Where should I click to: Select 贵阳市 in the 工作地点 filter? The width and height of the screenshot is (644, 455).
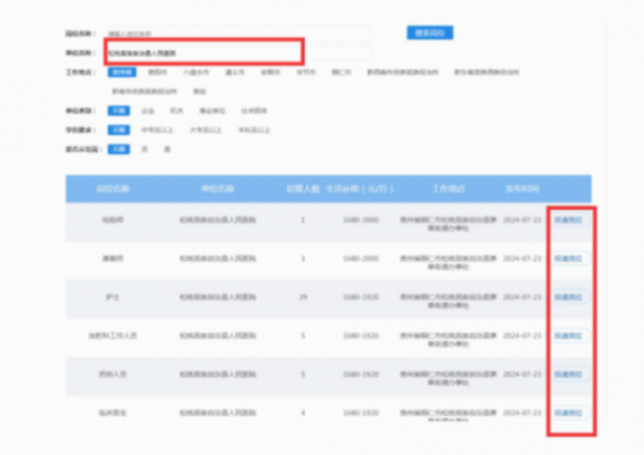(156, 73)
